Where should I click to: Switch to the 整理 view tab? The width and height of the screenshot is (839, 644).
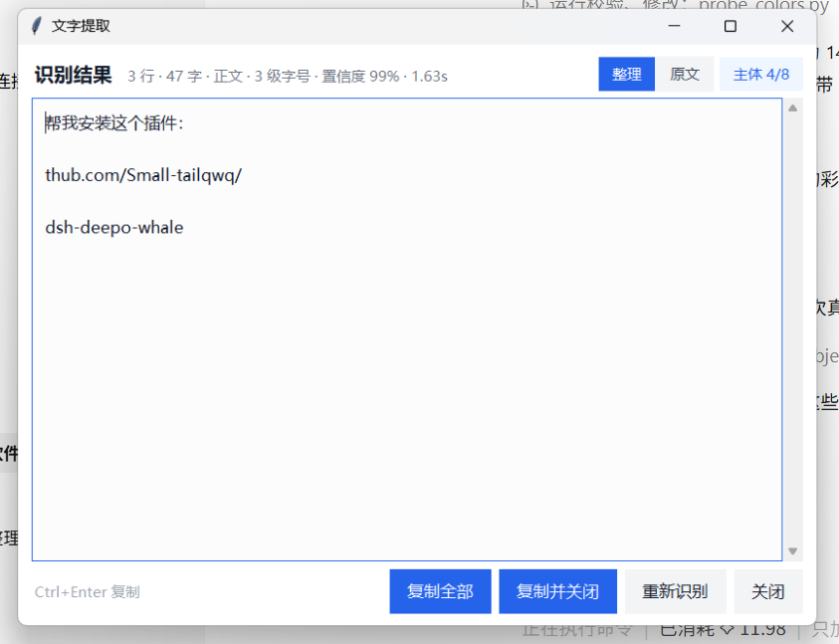click(626, 75)
